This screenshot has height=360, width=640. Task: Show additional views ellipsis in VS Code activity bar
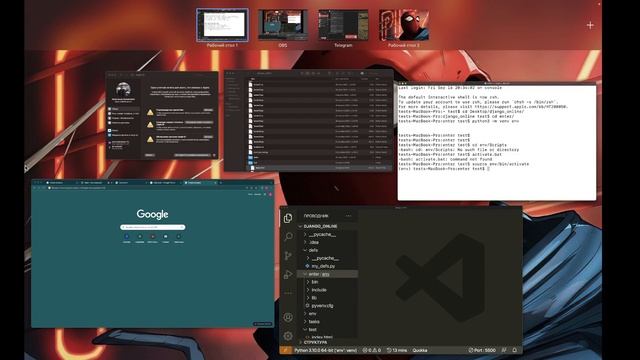click(288, 293)
